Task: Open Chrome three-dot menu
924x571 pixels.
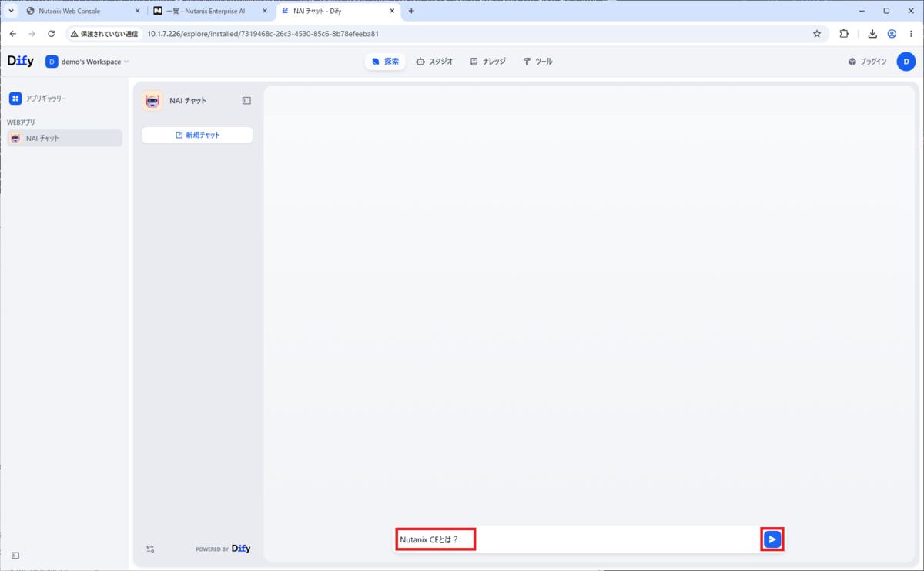Action: click(x=911, y=34)
